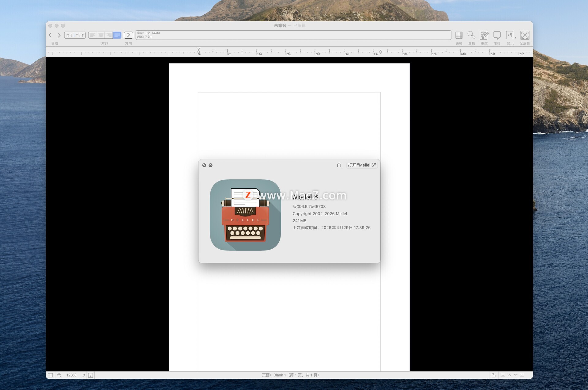Click the share icon in preview panel
Image resolution: width=588 pixels, height=390 pixels.
coord(339,165)
